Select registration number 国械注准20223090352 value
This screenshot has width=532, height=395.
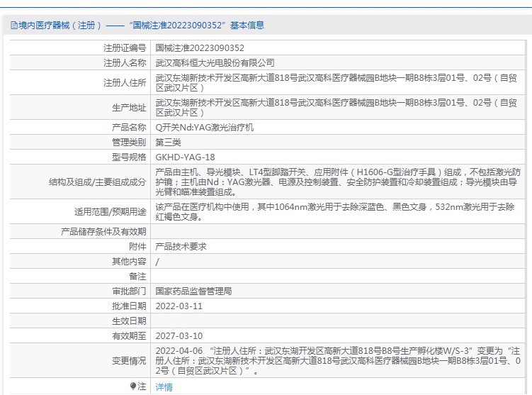click(200, 48)
